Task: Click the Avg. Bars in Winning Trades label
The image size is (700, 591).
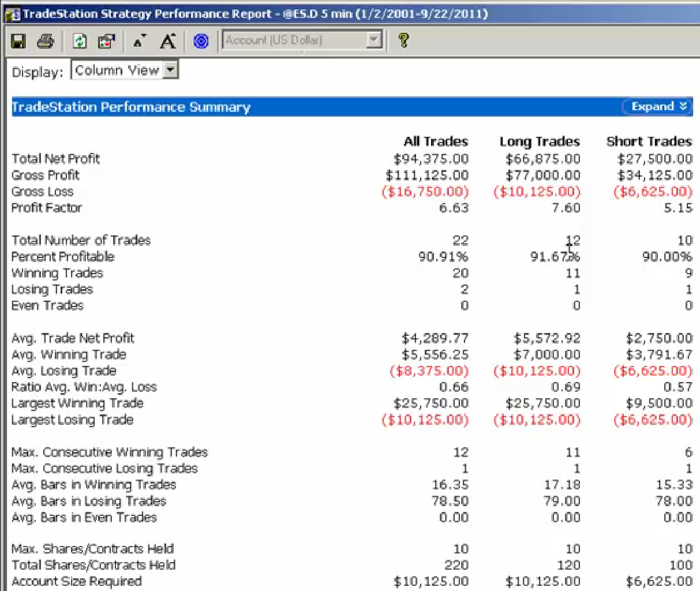Action: click(x=93, y=485)
